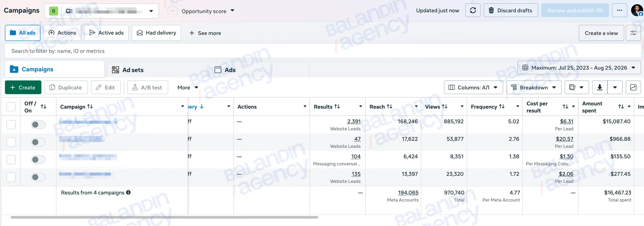Enable the campaign that spent $15,087.40
Screen dimensions: 644x226
[38, 125]
